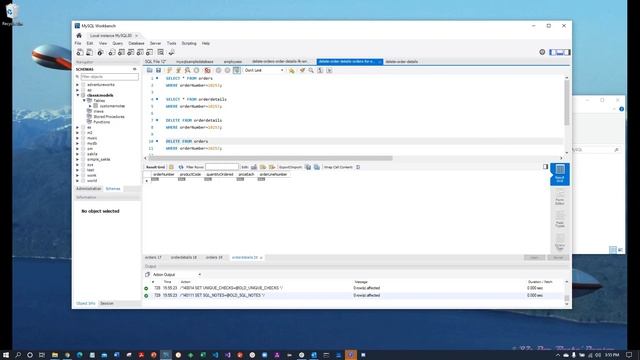Collapse the classicmodels schema

click(x=78, y=95)
